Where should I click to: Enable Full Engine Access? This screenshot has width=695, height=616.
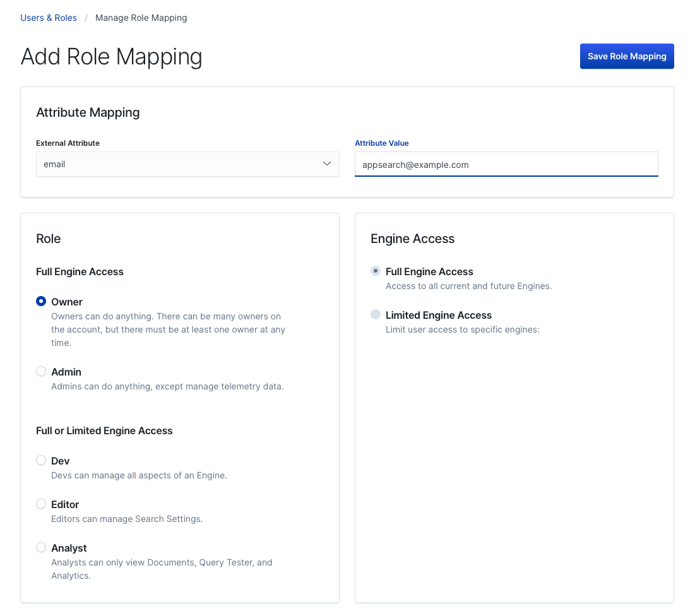tap(376, 270)
